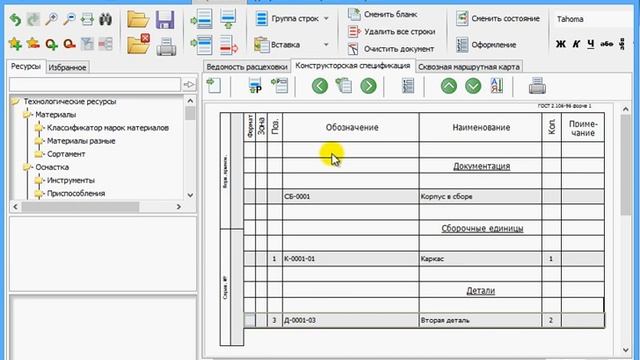Save document with the floppy disk icon
Image resolution: width=640 pixels, height=360 pixels.
click(165, 19)
